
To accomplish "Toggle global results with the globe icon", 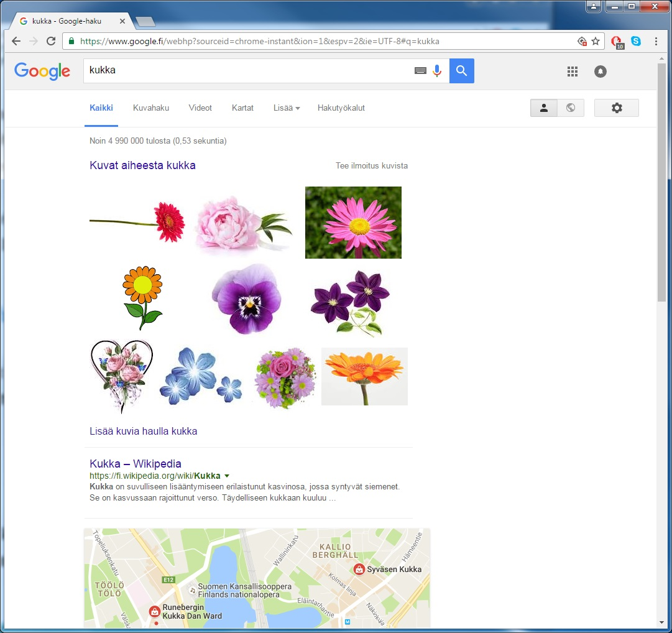I will coord(571,108).
